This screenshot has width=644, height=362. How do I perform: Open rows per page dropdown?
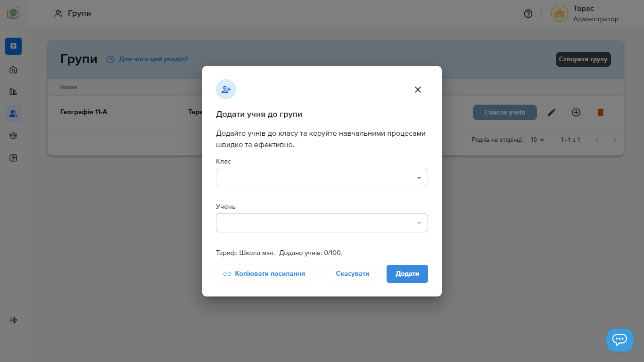pyautogui.click(x=537, y=140)
